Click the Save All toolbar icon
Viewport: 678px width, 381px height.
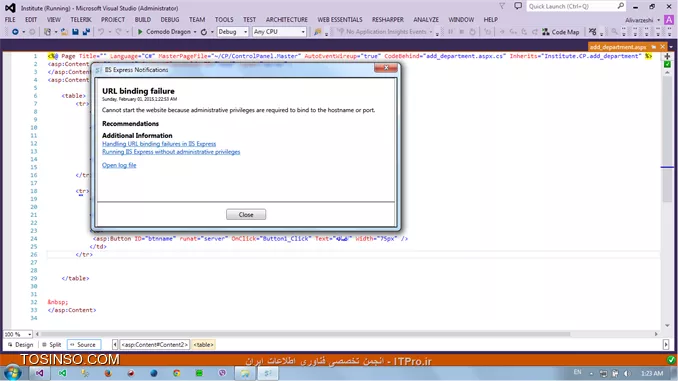click(x=86, y=32)
